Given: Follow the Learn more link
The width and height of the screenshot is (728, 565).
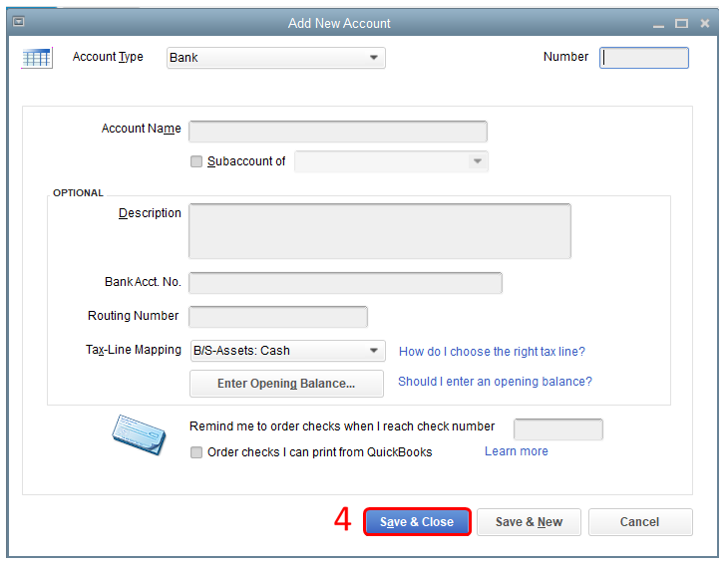Looking at the screenshot, I should pyautogui.click(x=517, y=451).
